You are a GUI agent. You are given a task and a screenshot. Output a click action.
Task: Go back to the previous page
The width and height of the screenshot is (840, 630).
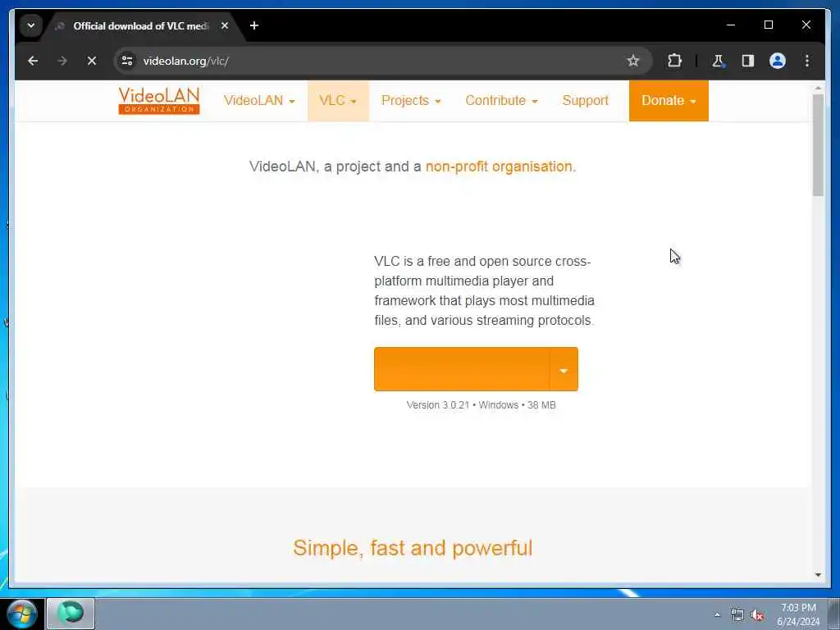click(33, 61)
